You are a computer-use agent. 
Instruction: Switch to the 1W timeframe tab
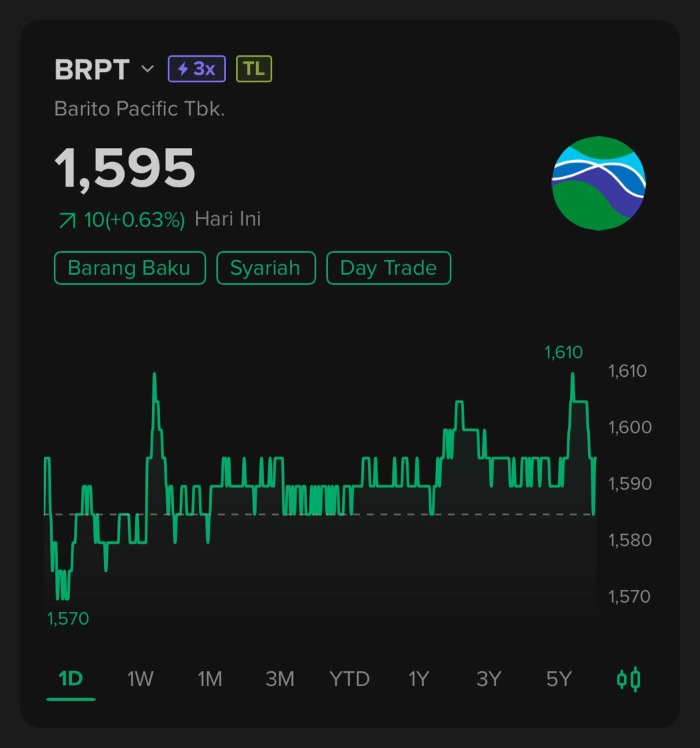140,679
